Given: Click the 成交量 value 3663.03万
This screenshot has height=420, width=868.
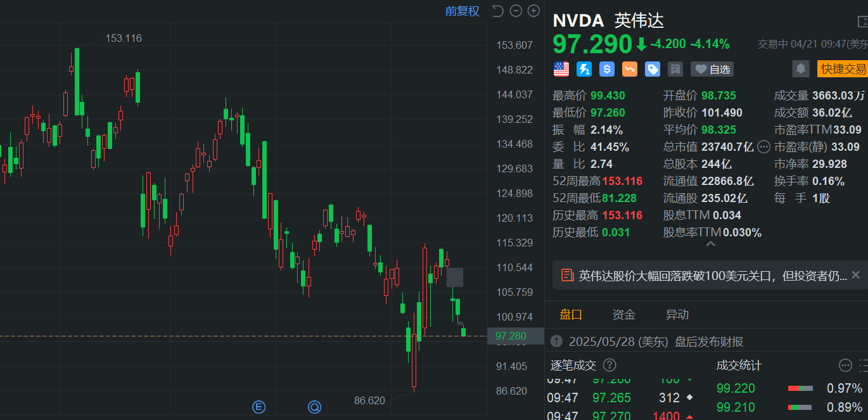Looking at the screenshot, I should pyautogui.click(x=838, y=96).
